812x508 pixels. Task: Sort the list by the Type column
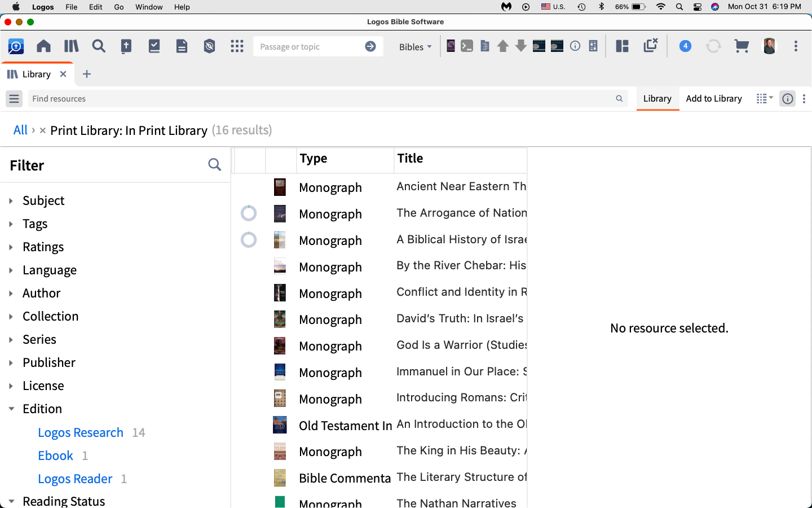coord(345,160)
